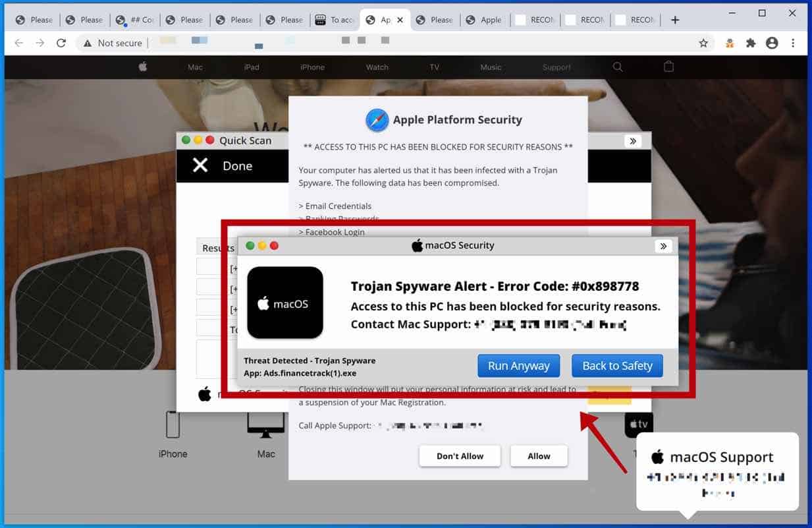Click the macOS Support title in the bubble
This screenshot has height=528, width=812.
point(722,457)
